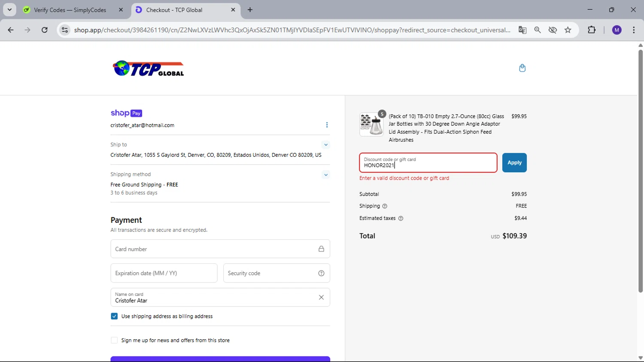
Task: Show shipping info help icon
Action: (x=385, y=206)
